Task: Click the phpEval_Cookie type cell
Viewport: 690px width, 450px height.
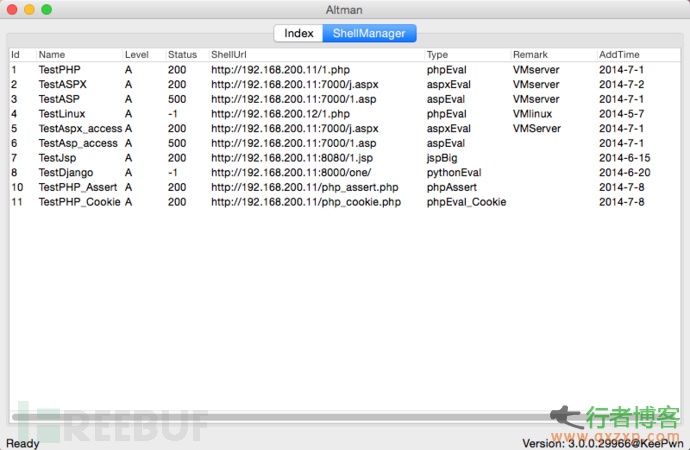Action: tap(466, 202)
